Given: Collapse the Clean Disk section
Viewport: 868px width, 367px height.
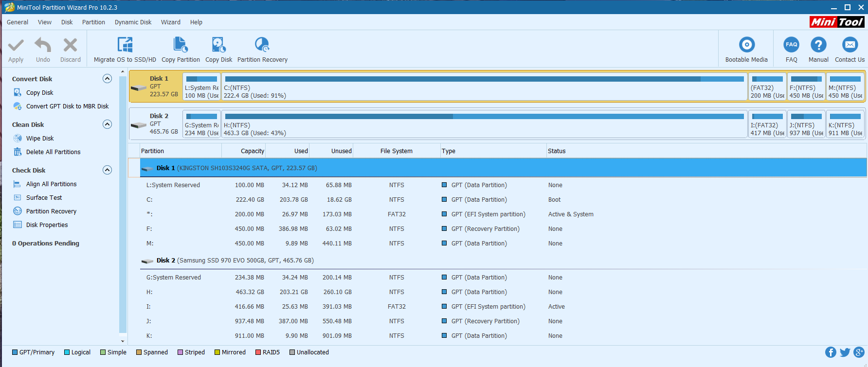Looking at the screenshot, I should click(108, 124).
